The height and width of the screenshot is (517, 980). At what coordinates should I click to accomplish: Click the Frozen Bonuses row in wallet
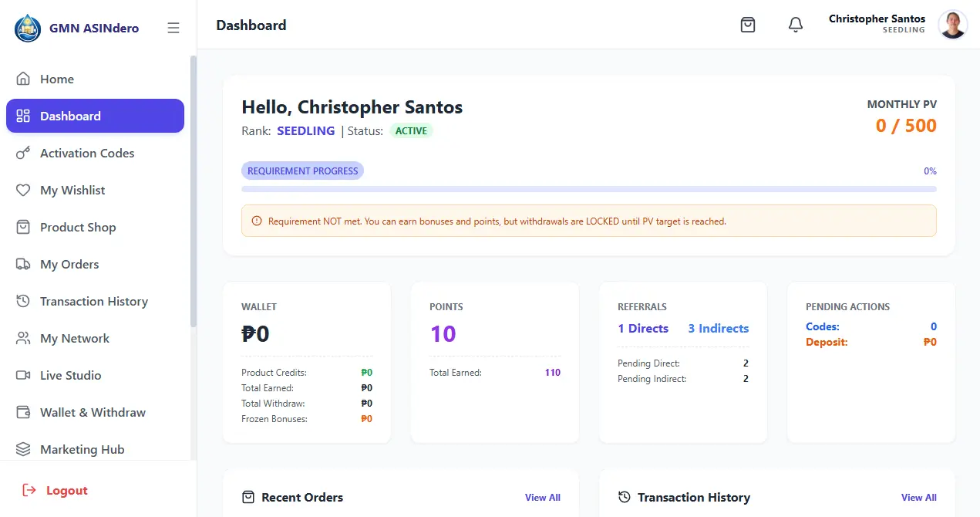point(307,419)
